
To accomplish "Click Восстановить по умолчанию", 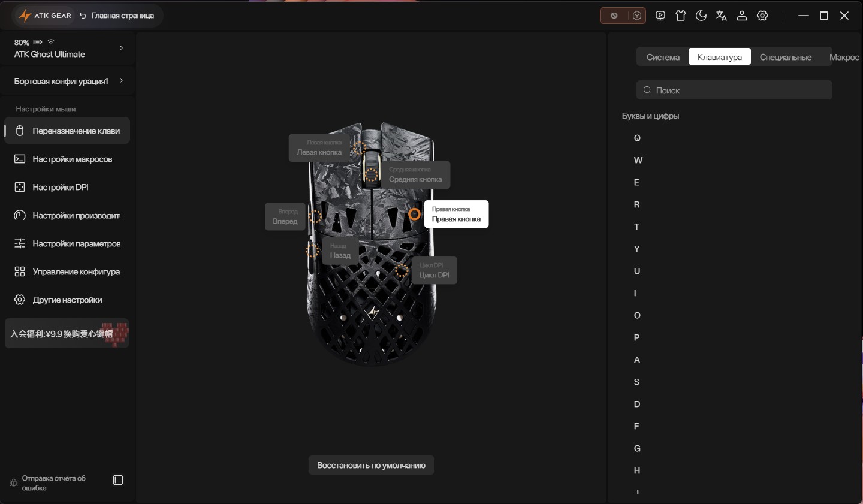I will 372,465.
